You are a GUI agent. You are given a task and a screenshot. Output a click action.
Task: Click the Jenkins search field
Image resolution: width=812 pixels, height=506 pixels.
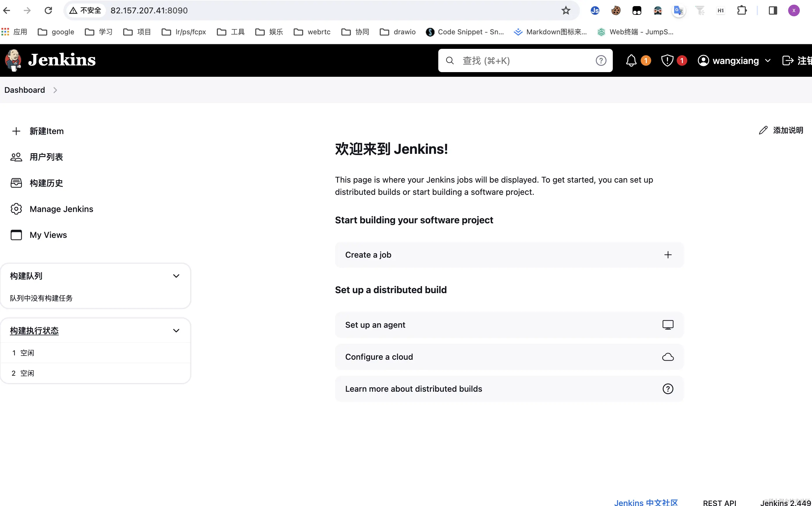pos(525,60)
